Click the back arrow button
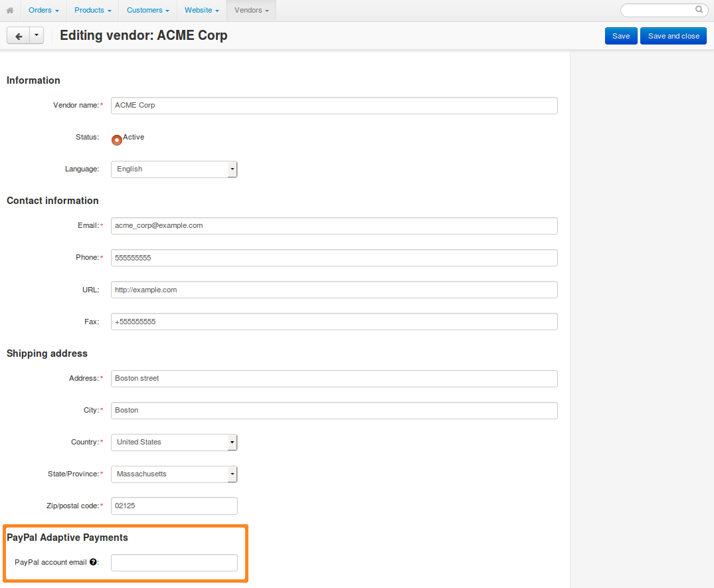The image size is (714, 588). click(x=18, y=35)
